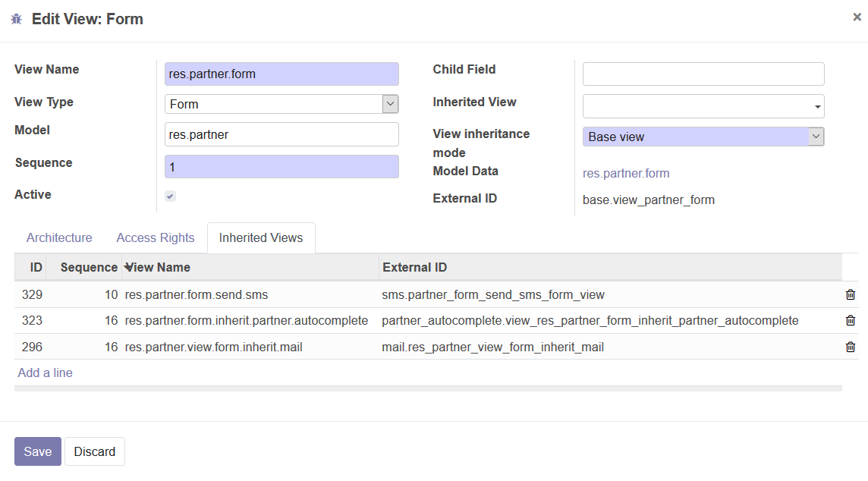Add a line to inherited views

click(x=46, y=373)
